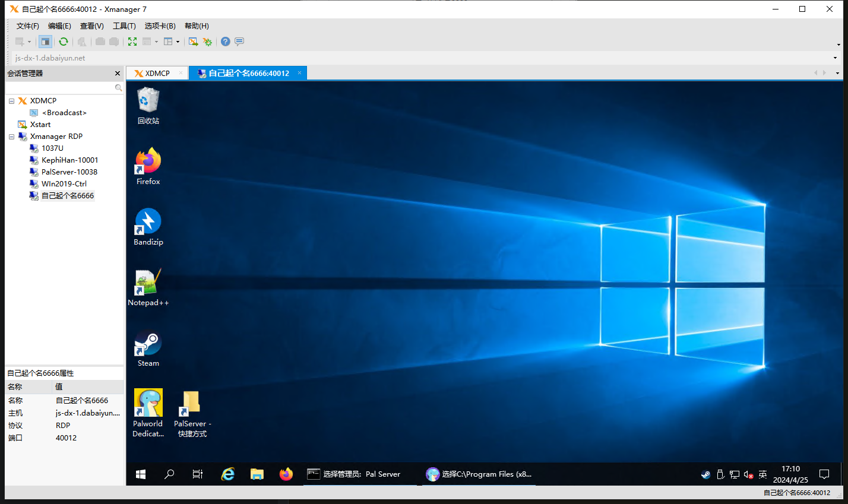The height and width of the screenshot is (504, 848).
Task: Open the remote Windows Start menu
Action: [141, 474]
